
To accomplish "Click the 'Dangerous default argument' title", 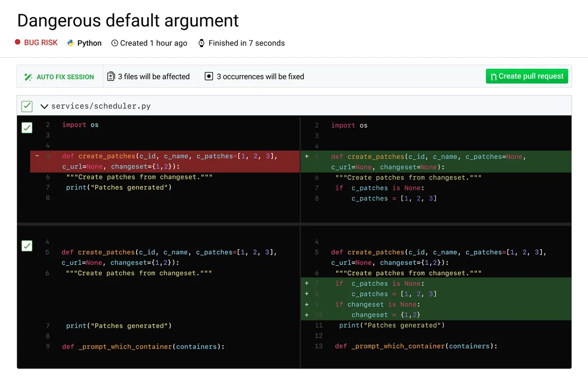I will [x=128, y=21].
